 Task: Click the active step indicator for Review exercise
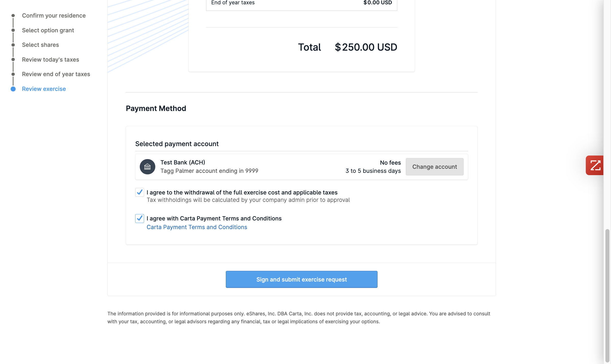click(x=13, y=89)
